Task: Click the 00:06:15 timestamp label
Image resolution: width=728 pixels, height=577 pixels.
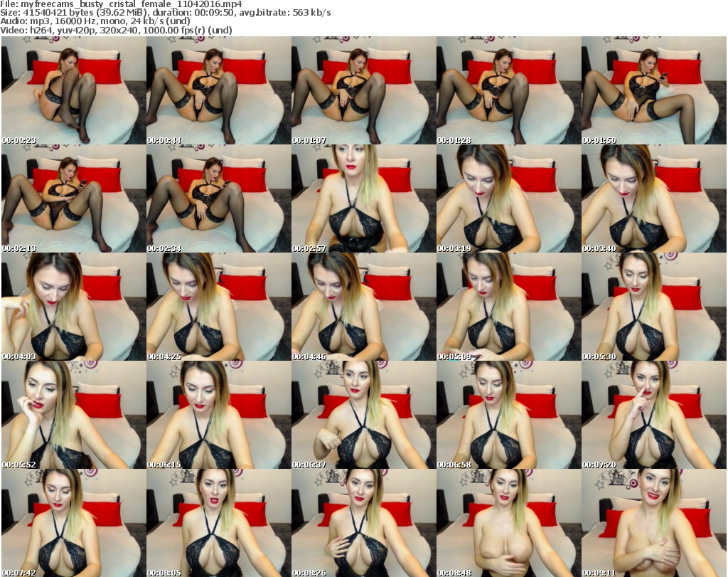Action: [x=163, y=465]
